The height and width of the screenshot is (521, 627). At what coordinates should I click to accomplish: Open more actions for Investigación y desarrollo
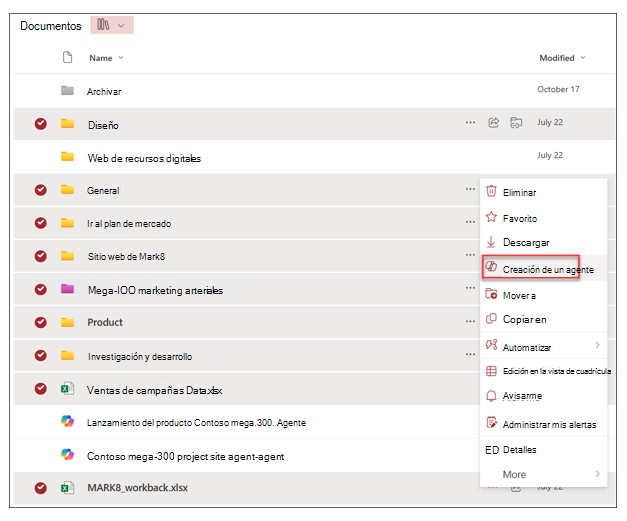pyautogui.click(x=470, y=354)
